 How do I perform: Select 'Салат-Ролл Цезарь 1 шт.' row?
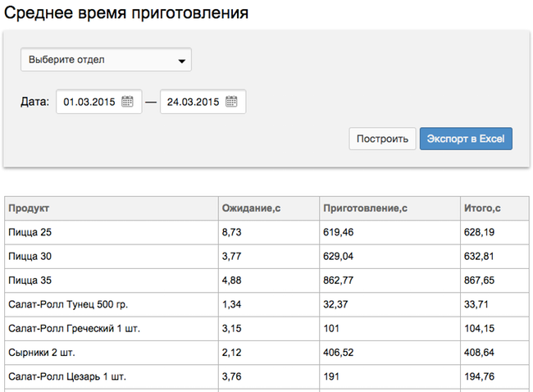266,376
